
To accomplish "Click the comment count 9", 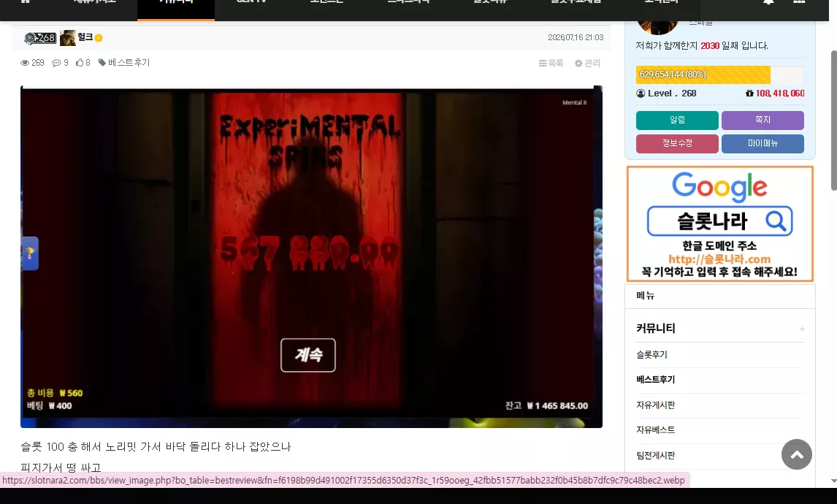I will click(x=66, y=63).
